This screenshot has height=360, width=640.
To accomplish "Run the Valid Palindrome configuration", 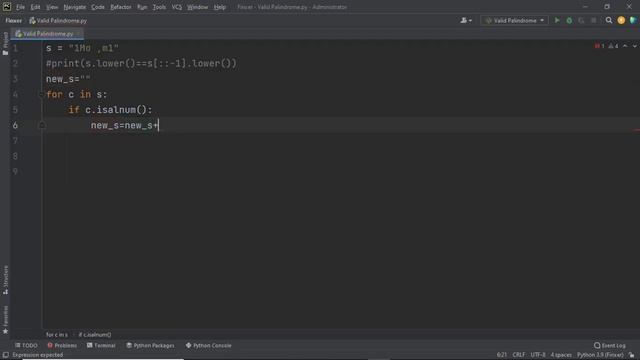I will (x=557, y=20).
